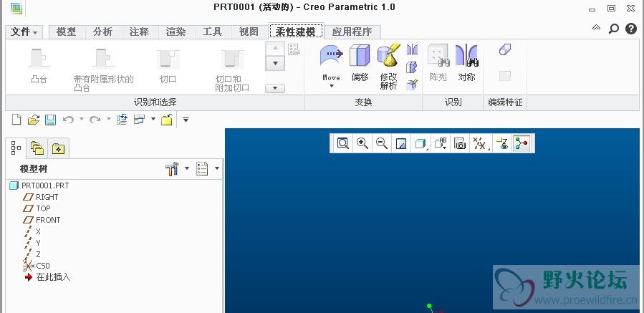Toggle the annotation display icon
The image size is (644, 313).
click(x=502, y=143)
